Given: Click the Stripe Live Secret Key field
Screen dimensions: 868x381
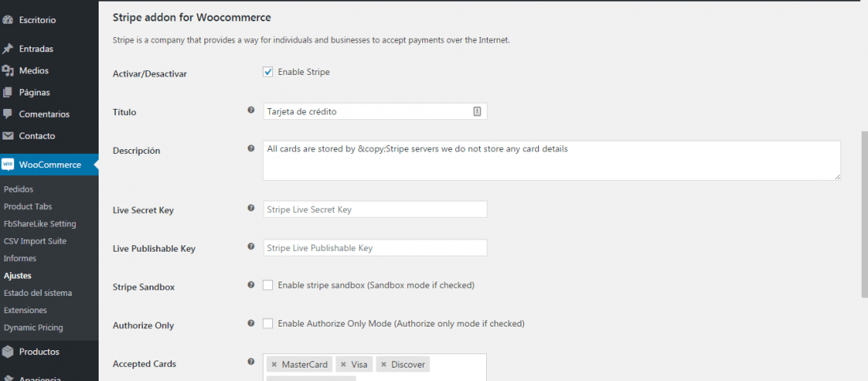Looking at the screenshot, I should (x=375, y=209).
